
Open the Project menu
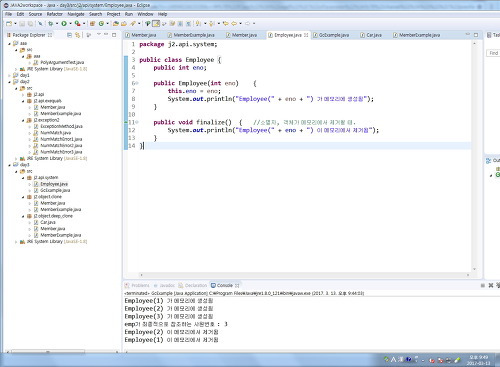(x=113, y=14)
